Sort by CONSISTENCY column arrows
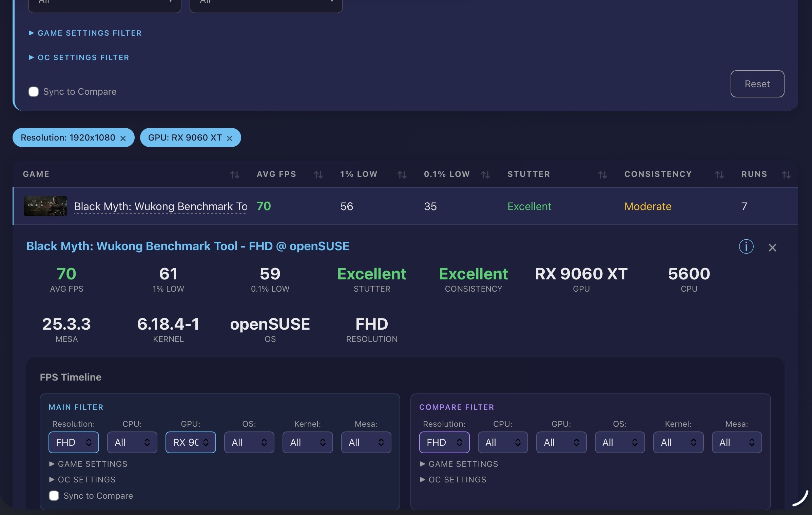This screenshot has height=515, width=812. (719, 174)
